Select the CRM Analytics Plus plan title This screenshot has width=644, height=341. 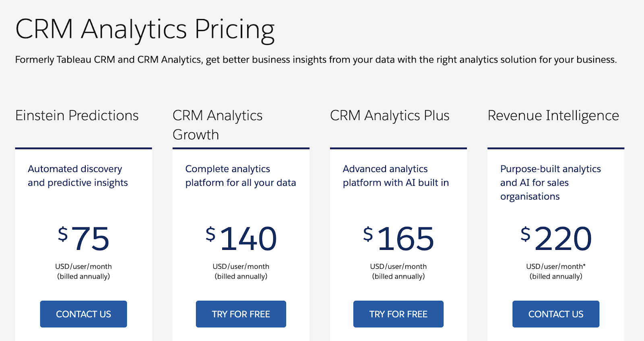[390, 116]
